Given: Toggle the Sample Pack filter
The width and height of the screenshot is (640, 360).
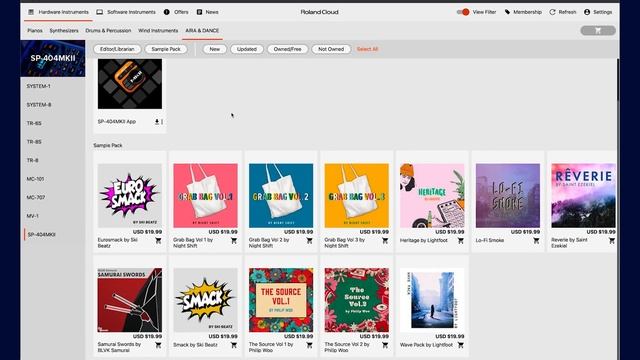Looking at the screenshot, I should (166, 49).
